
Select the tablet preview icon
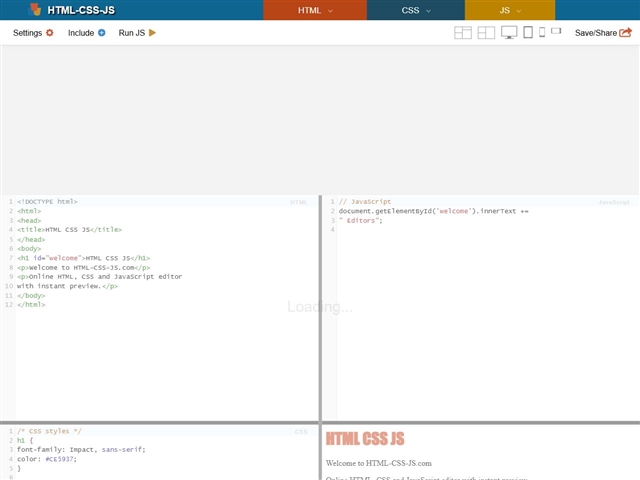pyautogui.click(x=528, y=32)
